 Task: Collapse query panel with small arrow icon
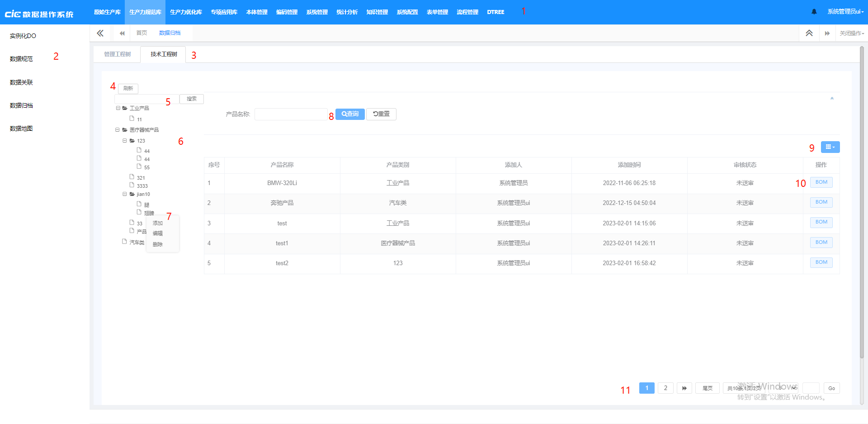coord(832,98)
